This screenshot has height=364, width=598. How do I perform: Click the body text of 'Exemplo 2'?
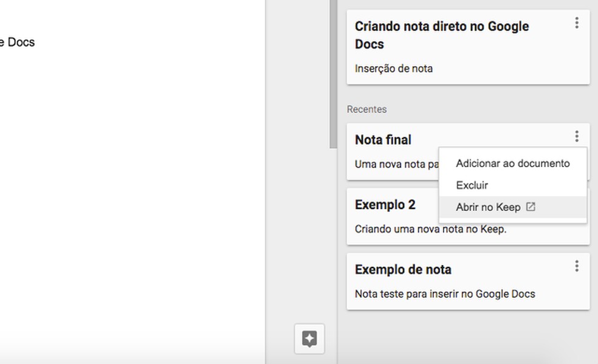click(x=414, y=228)
